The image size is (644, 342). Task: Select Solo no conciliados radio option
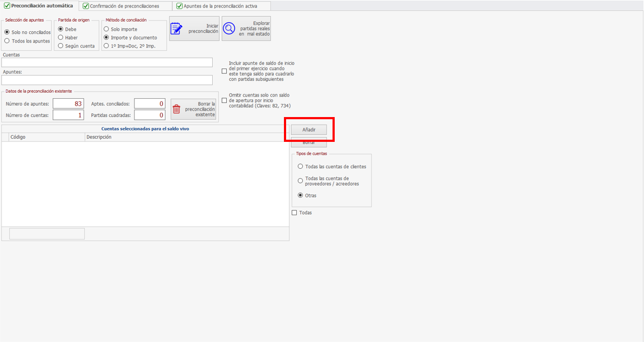pos(7,32)
